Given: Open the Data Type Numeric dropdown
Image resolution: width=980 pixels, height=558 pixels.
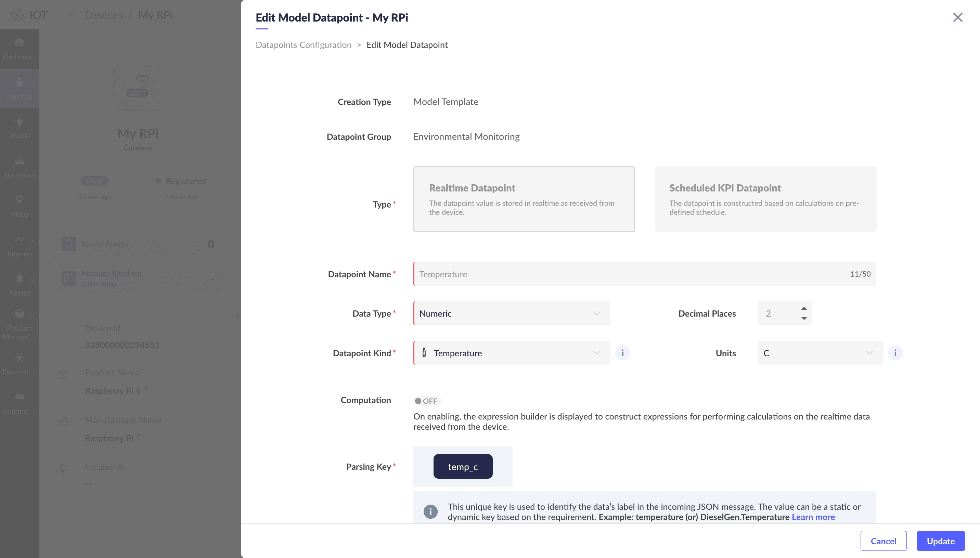Looking at the screenshot, I should [x=512, y=314].
